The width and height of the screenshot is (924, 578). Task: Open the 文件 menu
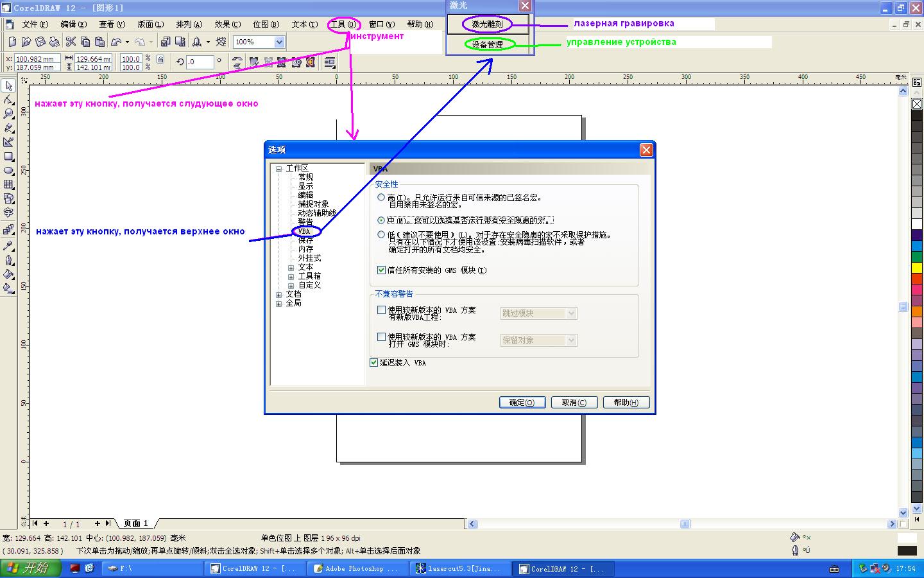coord(35,24)
